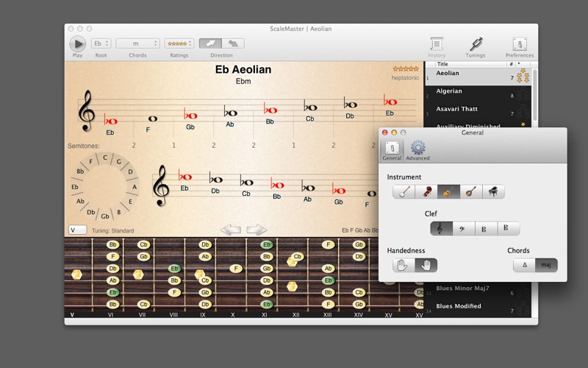
Task: Click the first Eb note on ascending staff
Action: (111, 121)
